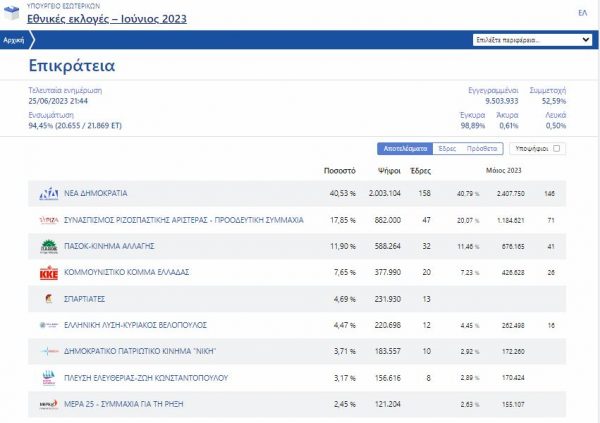600x423 pixels.
Task: Click the ΠΑΣΟΚ green sun logo
Action: [49, 246]
